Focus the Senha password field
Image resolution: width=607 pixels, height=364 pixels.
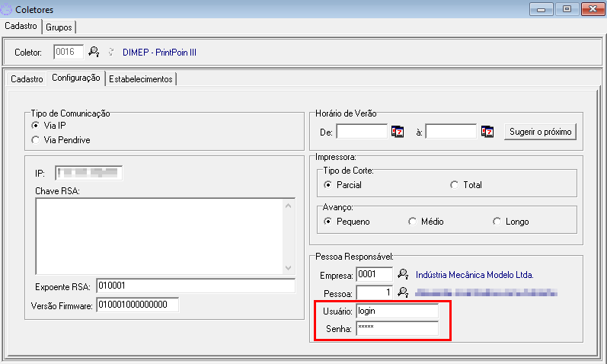click(x=397, y=329)
